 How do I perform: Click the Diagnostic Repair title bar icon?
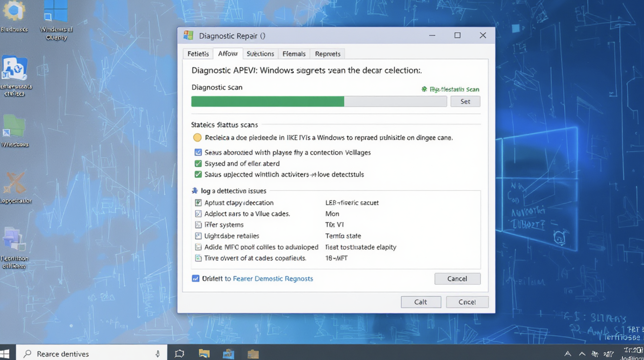click(x=188, y=35)
